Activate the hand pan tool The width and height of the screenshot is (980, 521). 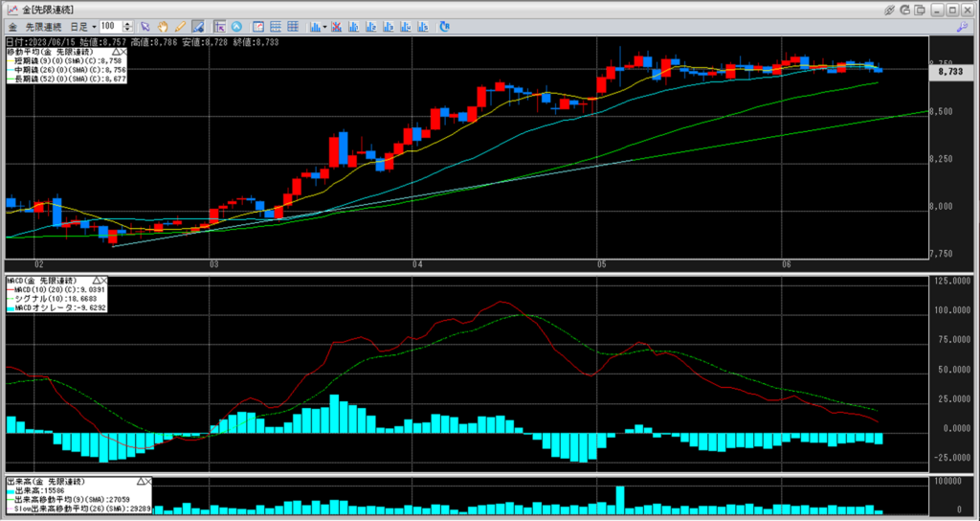coord(163,26)
